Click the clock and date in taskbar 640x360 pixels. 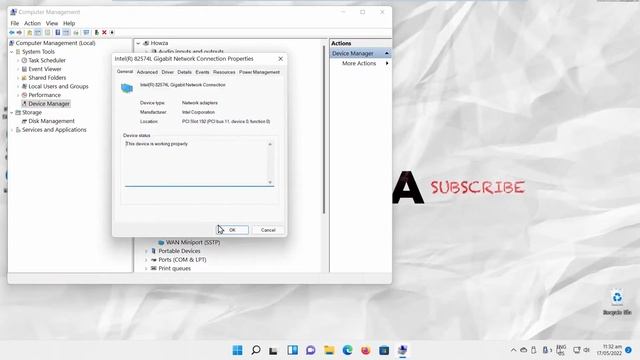pos(609,350)
